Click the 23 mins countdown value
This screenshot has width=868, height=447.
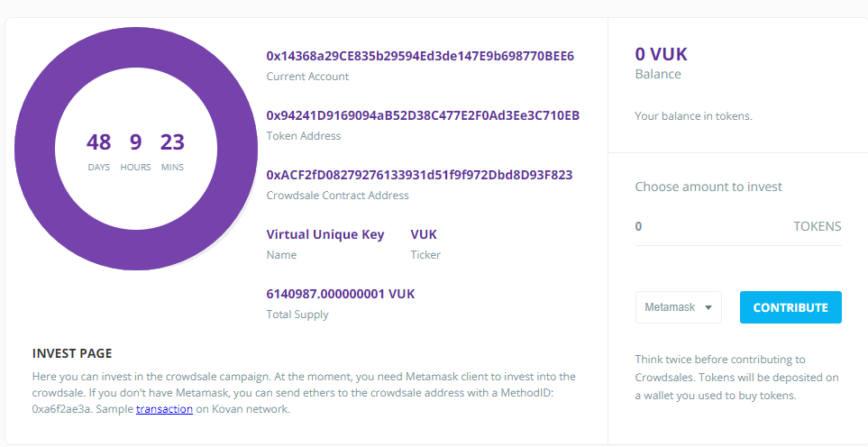[x=172, y=142]
